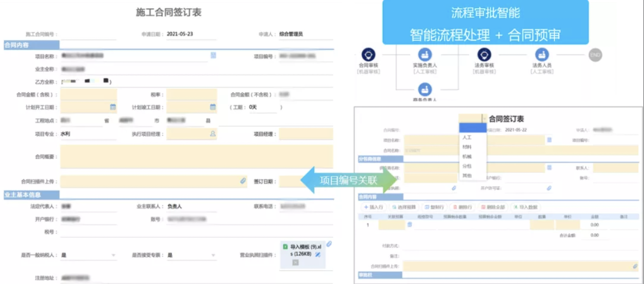Open the 计划竣工日期 calendar picker
Screen dimensions: 644x284
(x=213, y=107)
